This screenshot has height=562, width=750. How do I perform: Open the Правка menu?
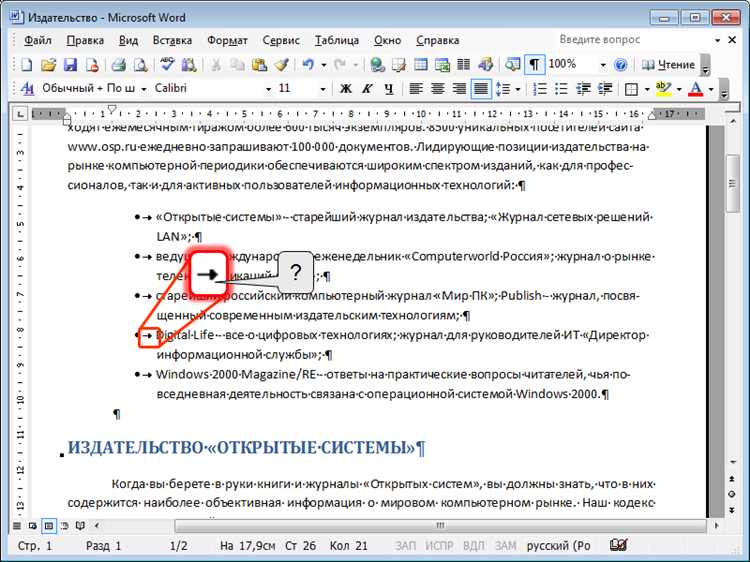tap(85, 40)
